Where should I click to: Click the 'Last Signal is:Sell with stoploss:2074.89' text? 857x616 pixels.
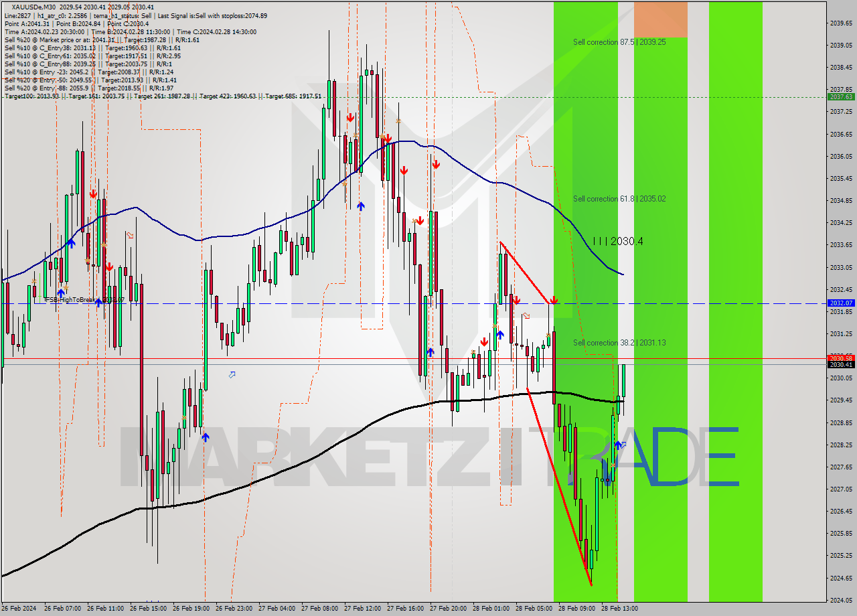click(212, 15)
